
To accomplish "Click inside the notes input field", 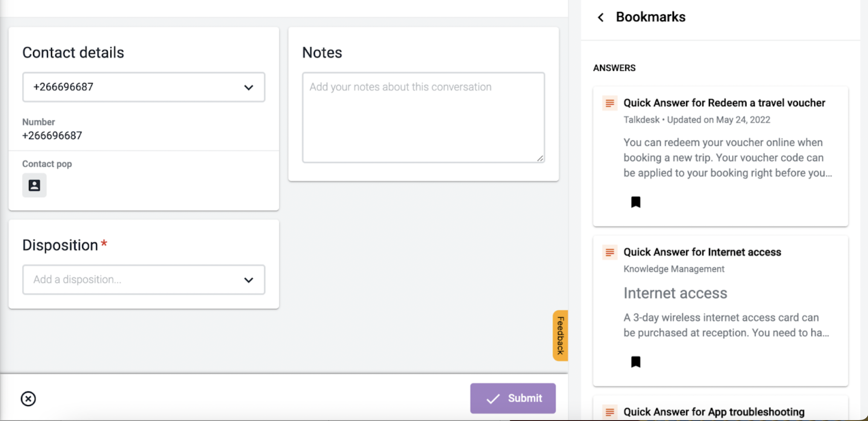I will (422, 117).
